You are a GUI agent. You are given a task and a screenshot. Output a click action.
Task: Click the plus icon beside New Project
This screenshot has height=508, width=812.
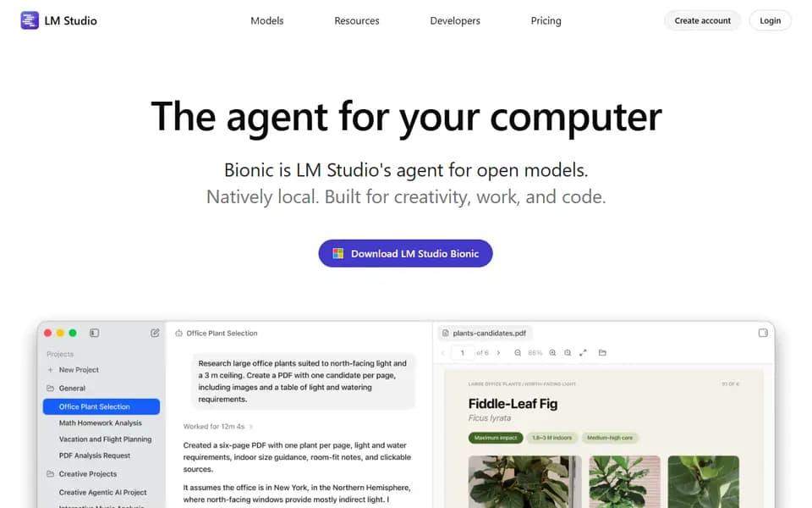click(x=50, y=370)
